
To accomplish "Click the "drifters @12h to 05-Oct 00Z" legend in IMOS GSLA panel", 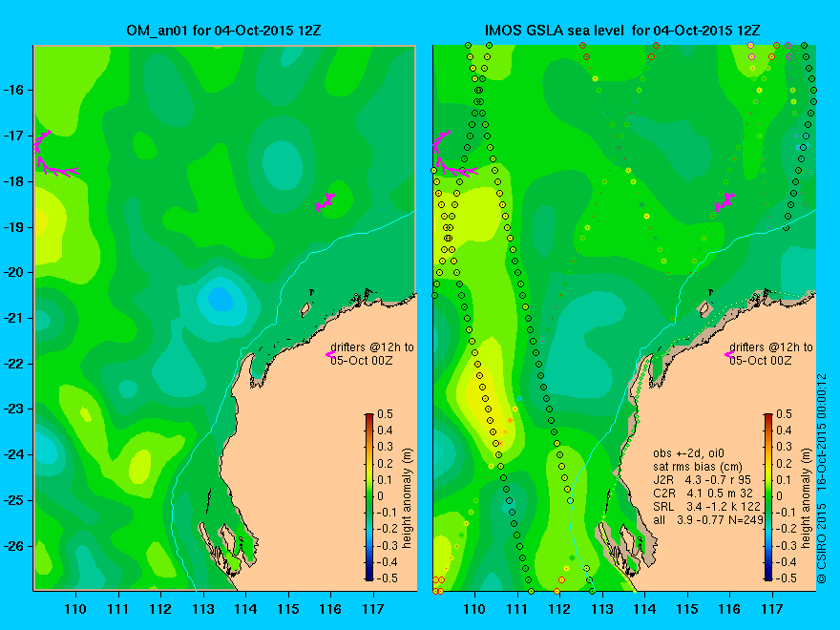I will pyautogui.click(x=771, y=354).
